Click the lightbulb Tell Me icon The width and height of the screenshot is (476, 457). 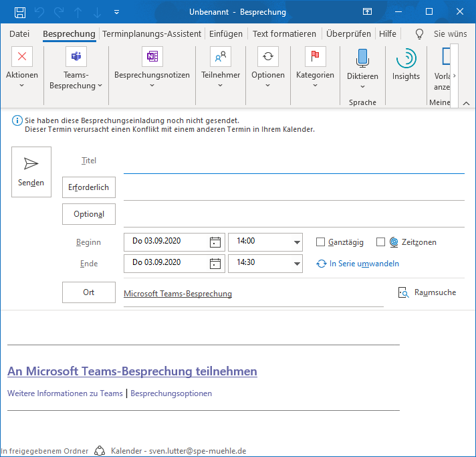tap(419, 33)
